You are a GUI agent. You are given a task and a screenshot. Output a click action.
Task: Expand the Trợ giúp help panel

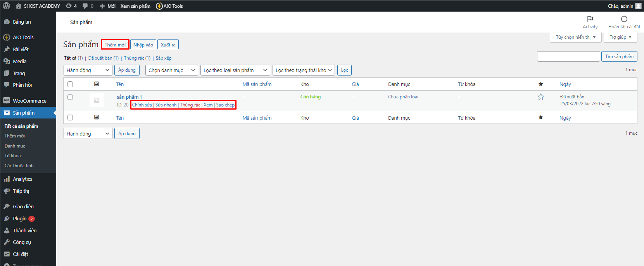(620, 37)
